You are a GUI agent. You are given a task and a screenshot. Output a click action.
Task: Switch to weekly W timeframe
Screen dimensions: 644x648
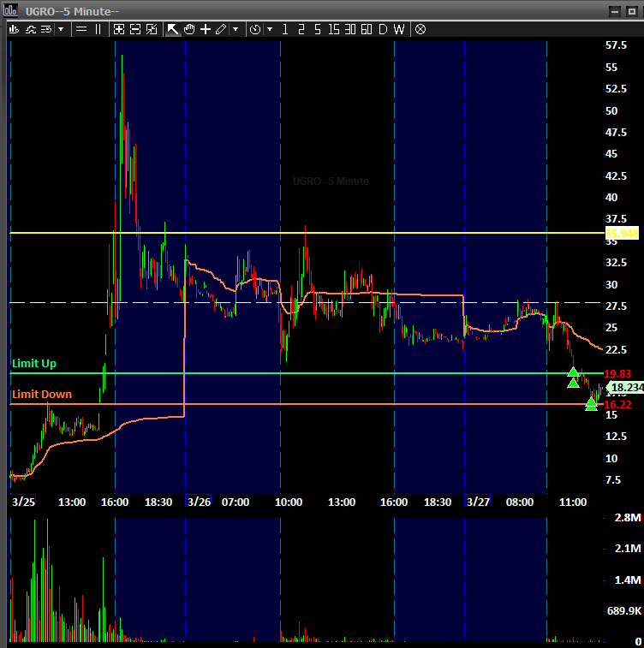coord(399,29)
